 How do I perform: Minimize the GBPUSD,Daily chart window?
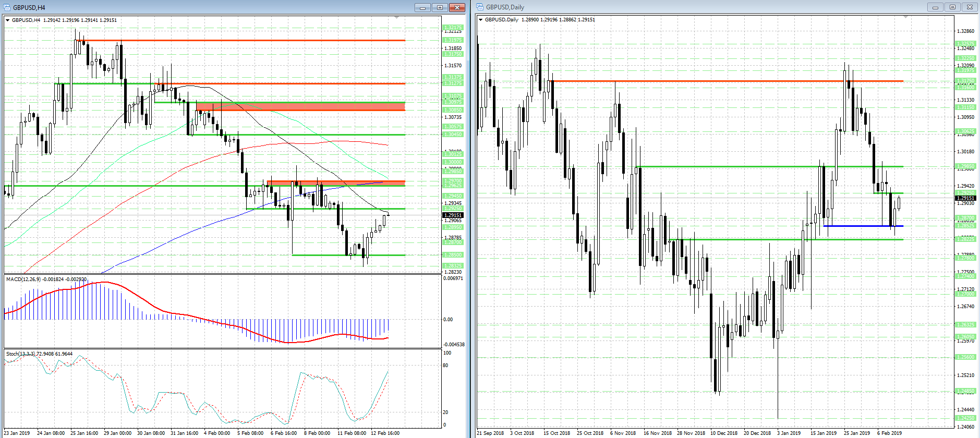tap(935, 7)
